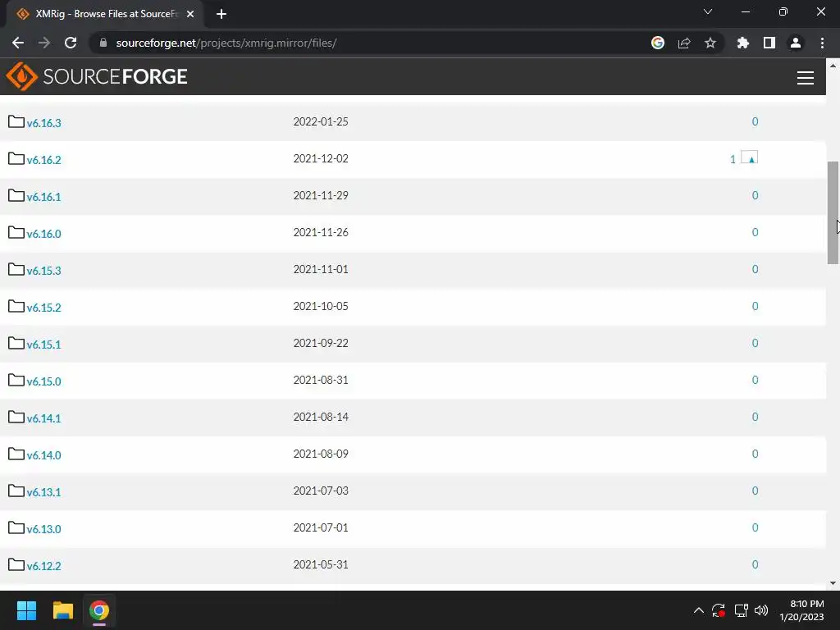Click the download count for v6.16.0
This screenshot has width=840, height=630.
[x=755, y=232]
